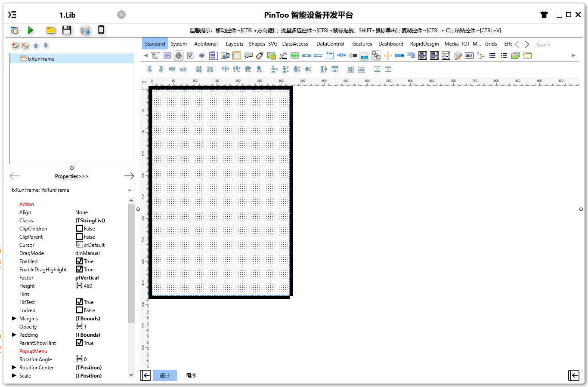Select the checkbox component in the palette

[x=190, y=55]
